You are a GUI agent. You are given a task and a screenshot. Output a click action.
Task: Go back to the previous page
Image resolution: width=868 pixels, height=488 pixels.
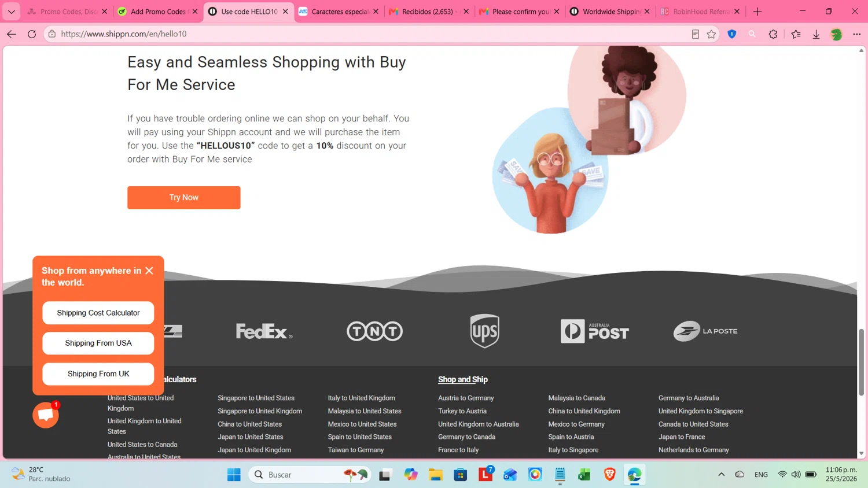pyautogui.click(x=12, y=34)
